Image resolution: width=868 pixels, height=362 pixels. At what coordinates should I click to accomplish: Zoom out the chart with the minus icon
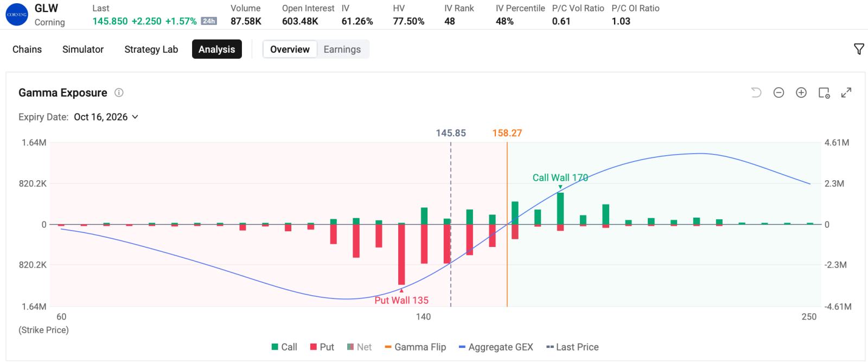(778, 93)
